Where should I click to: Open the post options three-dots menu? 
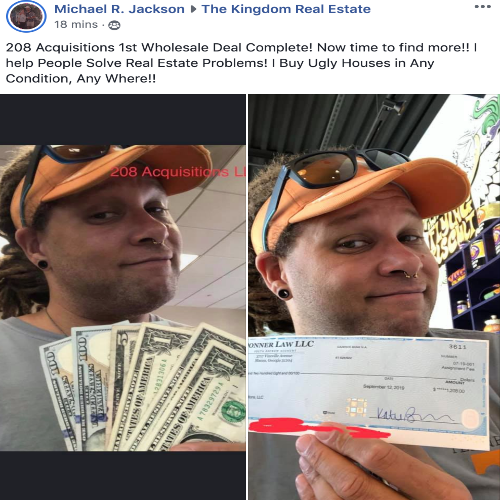483,7
